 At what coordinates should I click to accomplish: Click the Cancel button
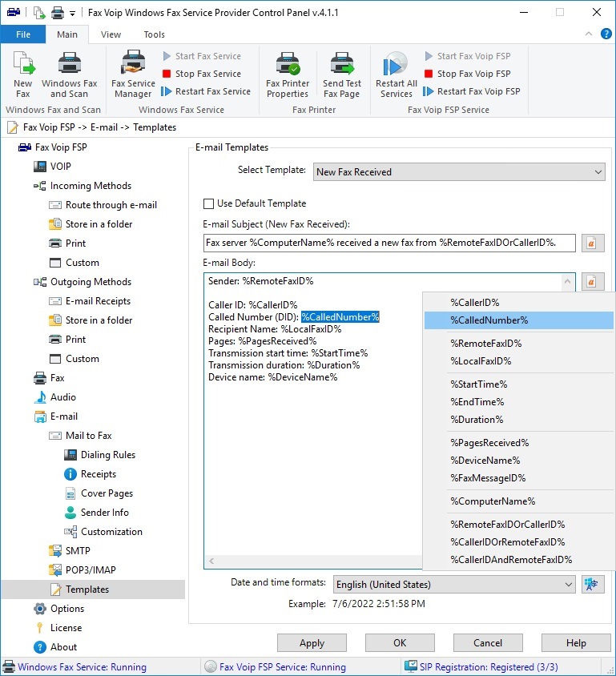[x=488, y=643]
